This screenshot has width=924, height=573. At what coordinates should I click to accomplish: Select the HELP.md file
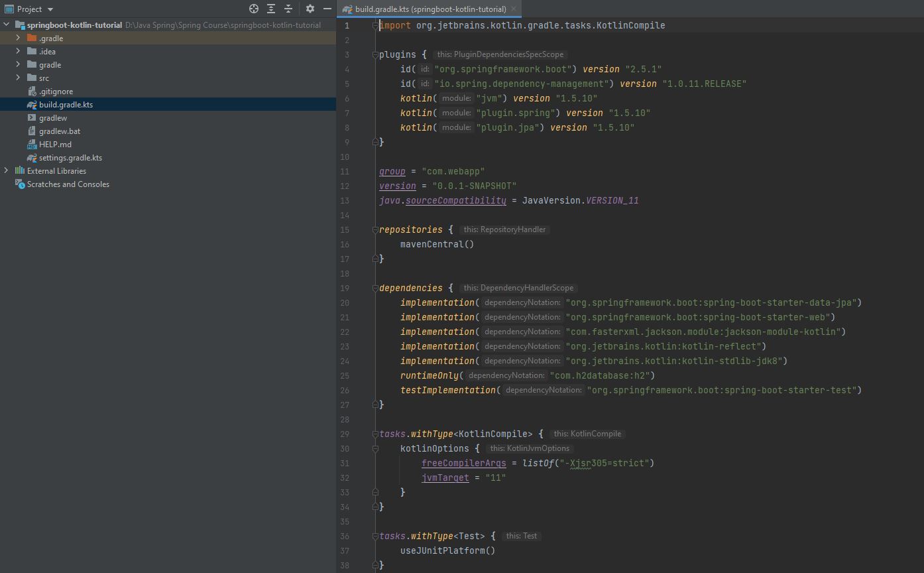point(55,145)
